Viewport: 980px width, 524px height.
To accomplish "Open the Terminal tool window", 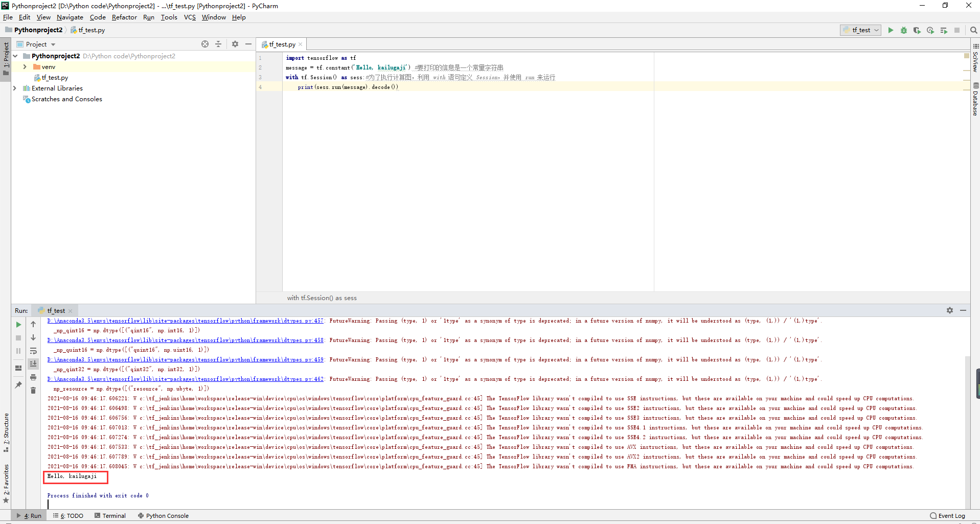I will click(110, 516).
